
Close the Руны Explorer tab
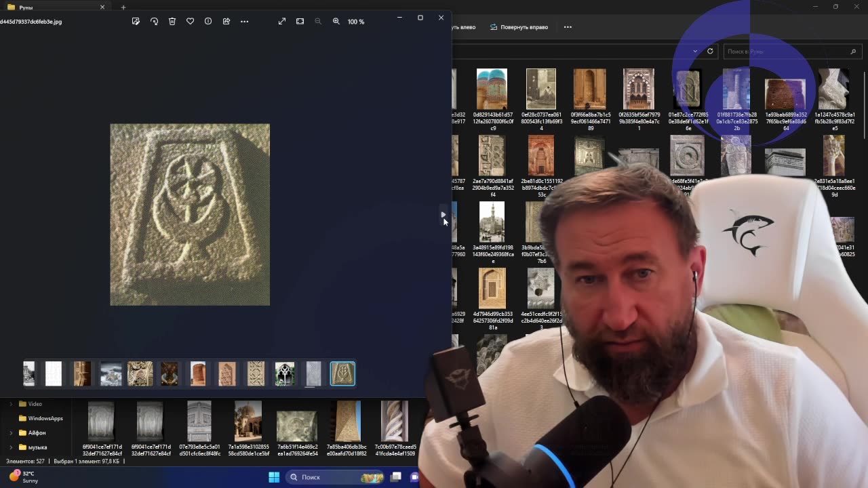pos(102,7)
